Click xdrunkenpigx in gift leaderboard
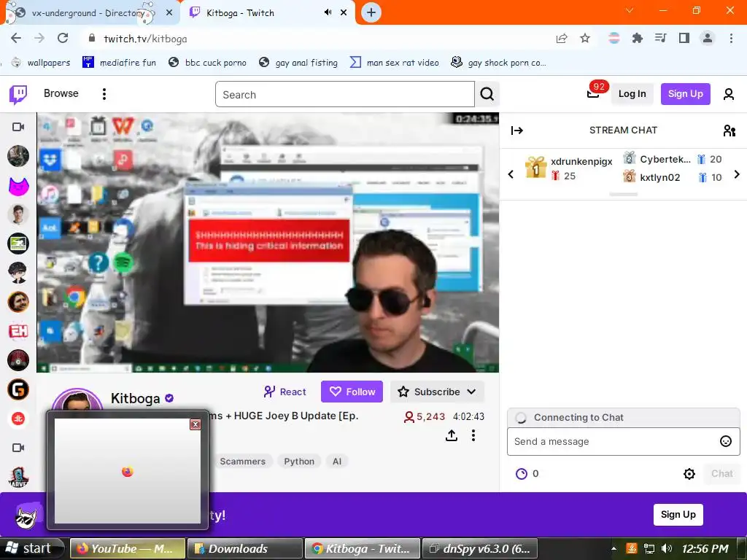The width and height of the screenshot is (747, 560). [x=581, y=161]
